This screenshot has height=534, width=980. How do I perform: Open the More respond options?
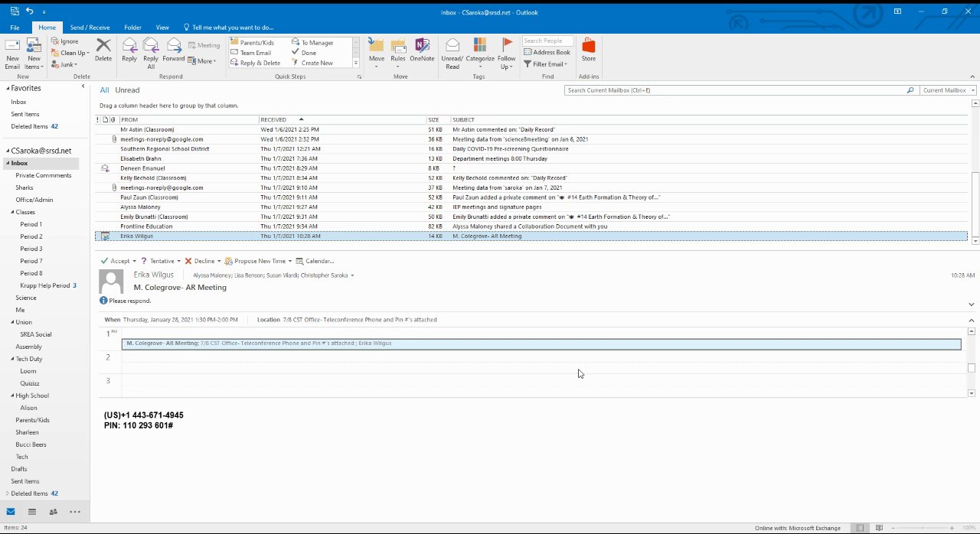coord(203,61)
